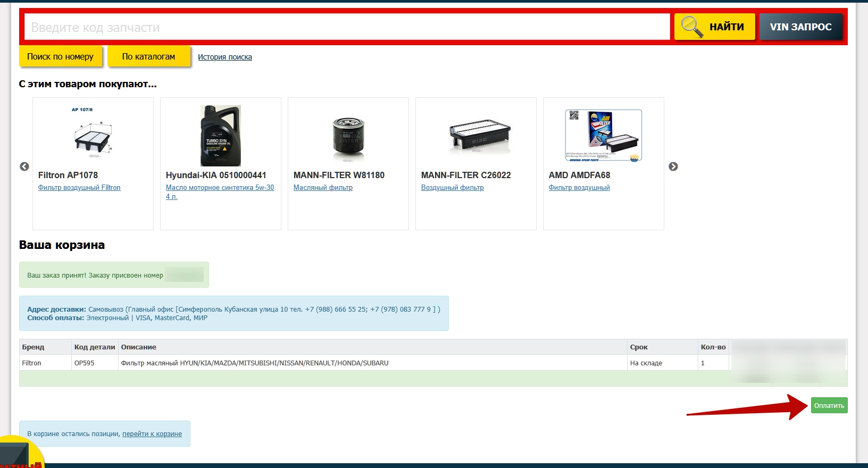Select the Поиск по номеру tab
The height and width of the screenshot is (468, 868).
click(x=60, y=56)
